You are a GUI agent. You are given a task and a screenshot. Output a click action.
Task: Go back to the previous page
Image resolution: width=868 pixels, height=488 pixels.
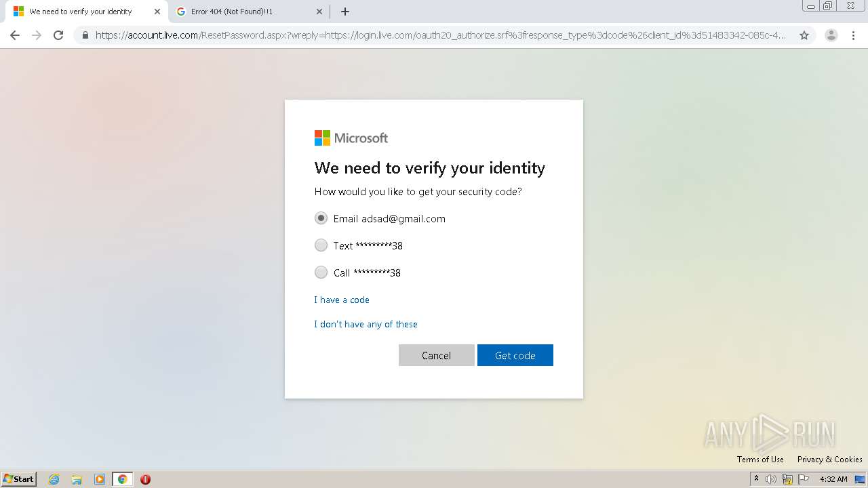tap(15, 35)
